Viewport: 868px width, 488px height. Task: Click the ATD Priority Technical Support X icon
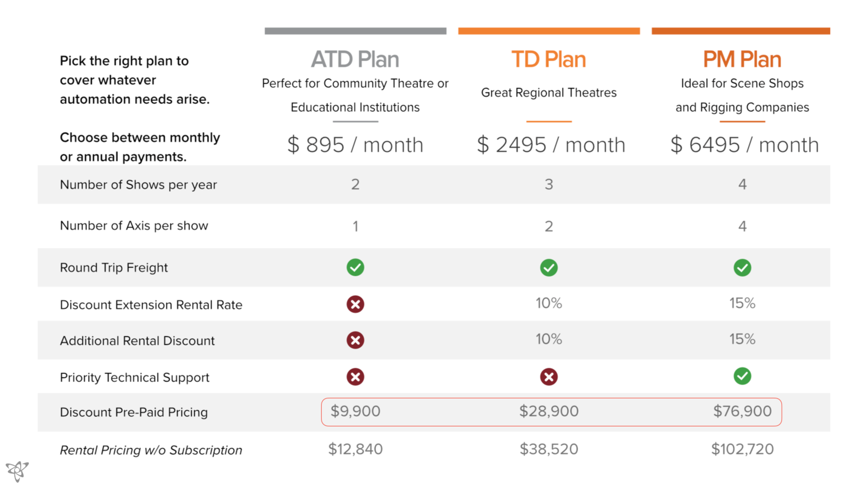click(x=355, y=377)
